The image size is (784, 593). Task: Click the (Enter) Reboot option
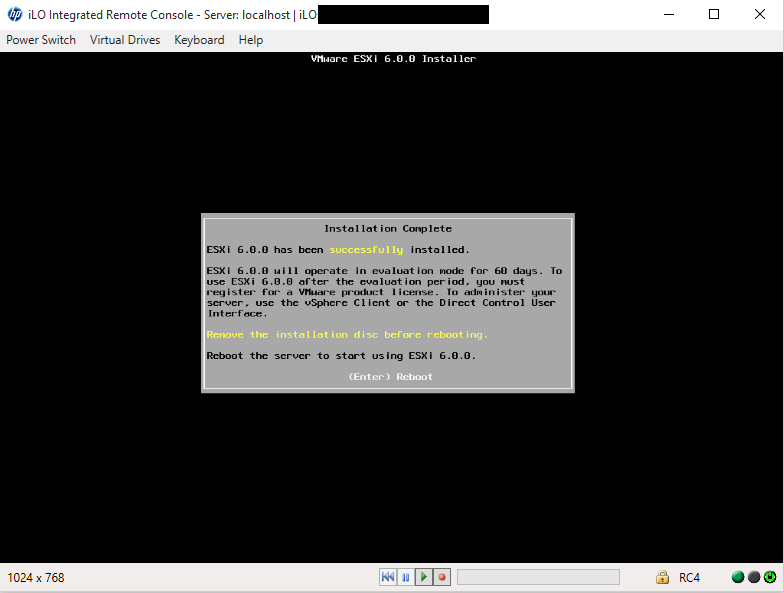pos(390,376)
